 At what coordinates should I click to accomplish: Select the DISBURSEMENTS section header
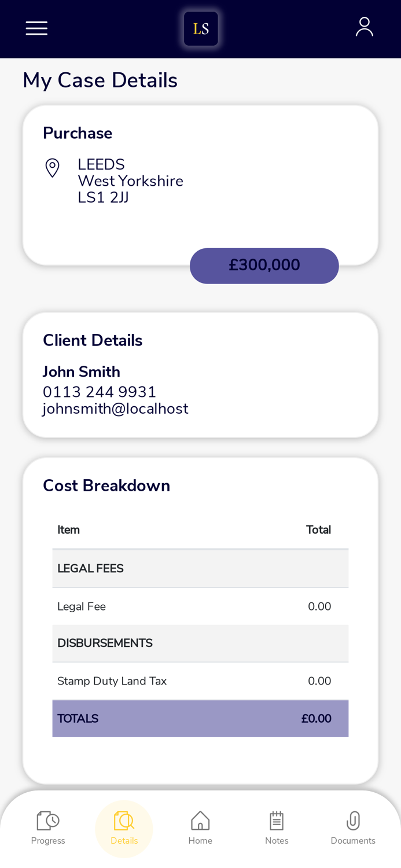click(x=200, y=643)
